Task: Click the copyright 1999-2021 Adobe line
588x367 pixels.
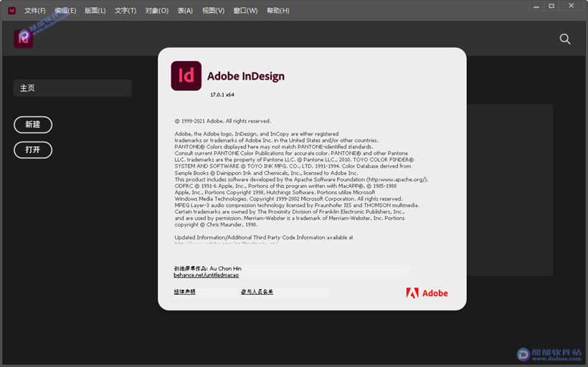Action: [223, 121]
